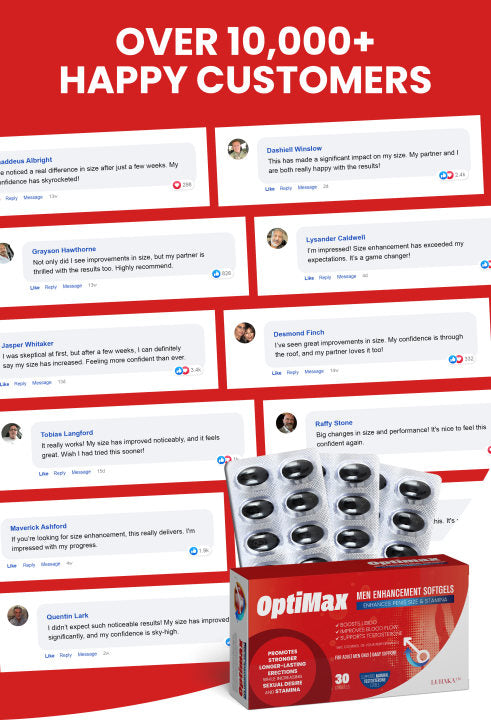Click Message under Tobias Langford's comment
The height and width of the screenshot is (720, 491).
(81, 472)
